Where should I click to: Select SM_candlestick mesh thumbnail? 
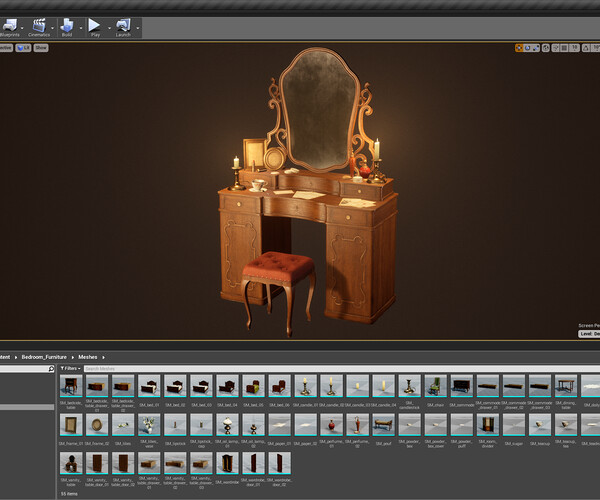coord(409,386)
